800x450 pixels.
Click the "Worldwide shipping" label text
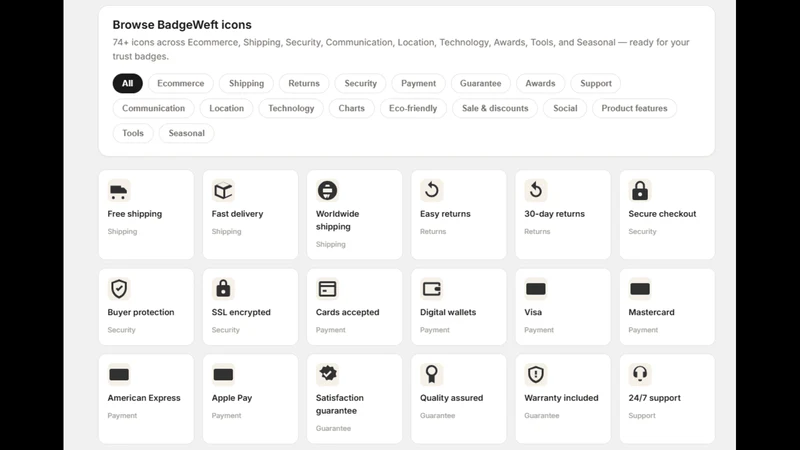click(337, 220)
